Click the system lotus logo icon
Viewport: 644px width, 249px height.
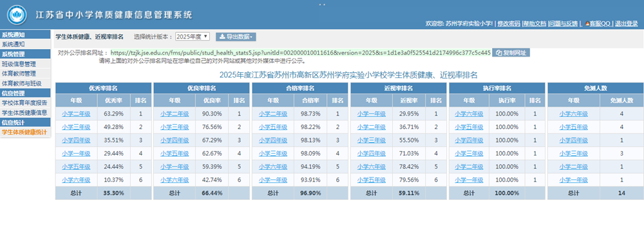[16, 14]
